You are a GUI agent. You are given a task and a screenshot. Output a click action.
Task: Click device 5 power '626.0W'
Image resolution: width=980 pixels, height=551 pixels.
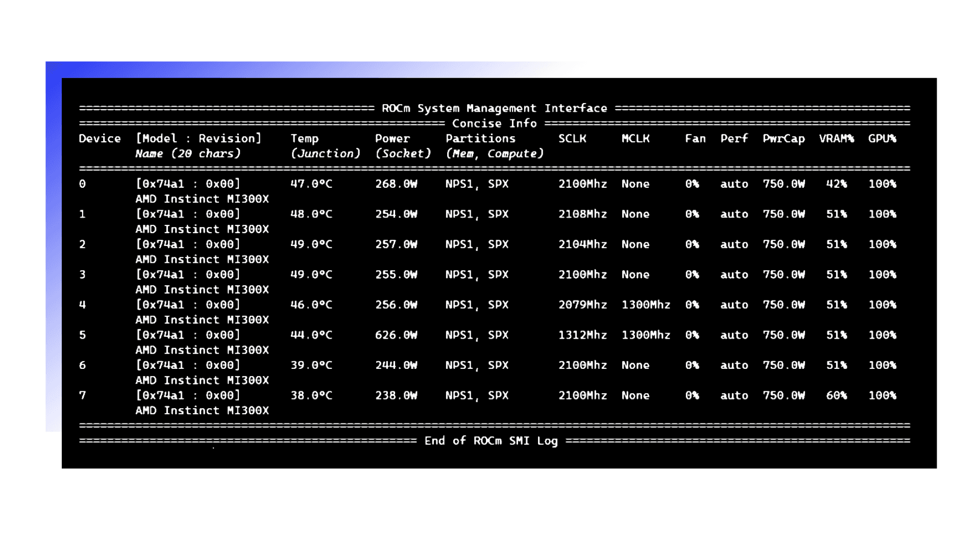[x=396, y=335]
